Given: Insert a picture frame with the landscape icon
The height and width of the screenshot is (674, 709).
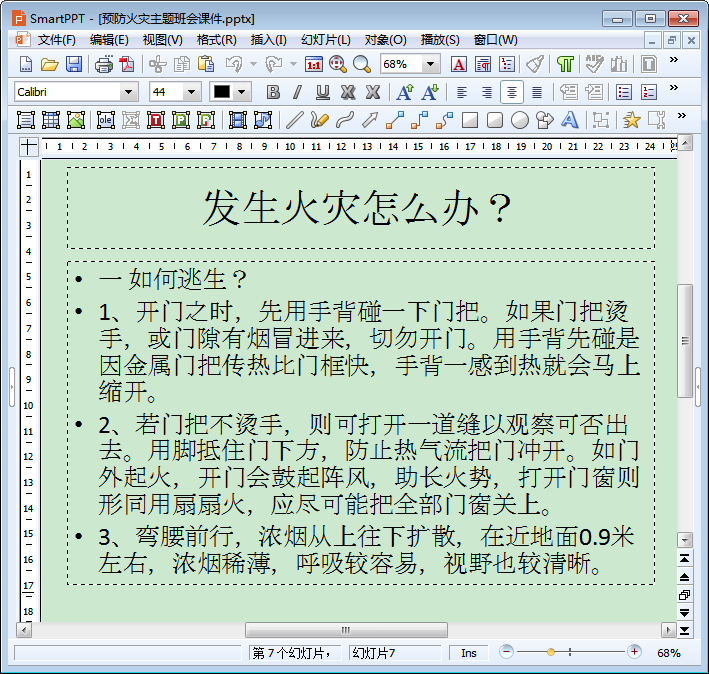Looking at the screenshot, I should [76, 120].
